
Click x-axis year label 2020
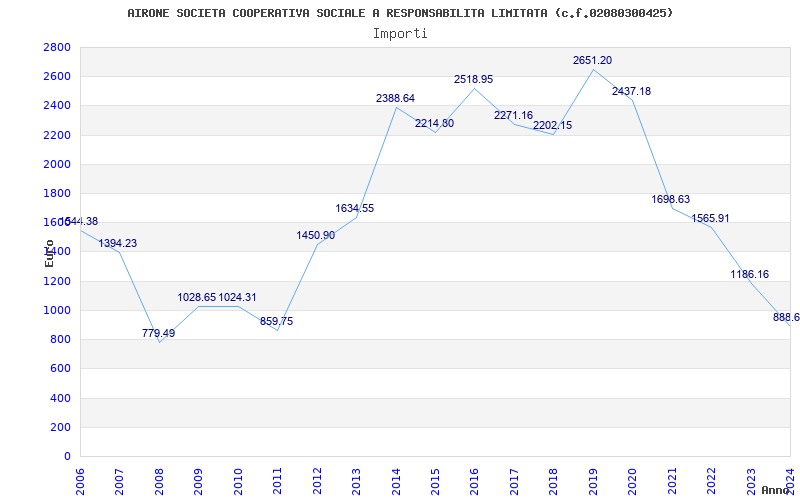pos(633,481)
